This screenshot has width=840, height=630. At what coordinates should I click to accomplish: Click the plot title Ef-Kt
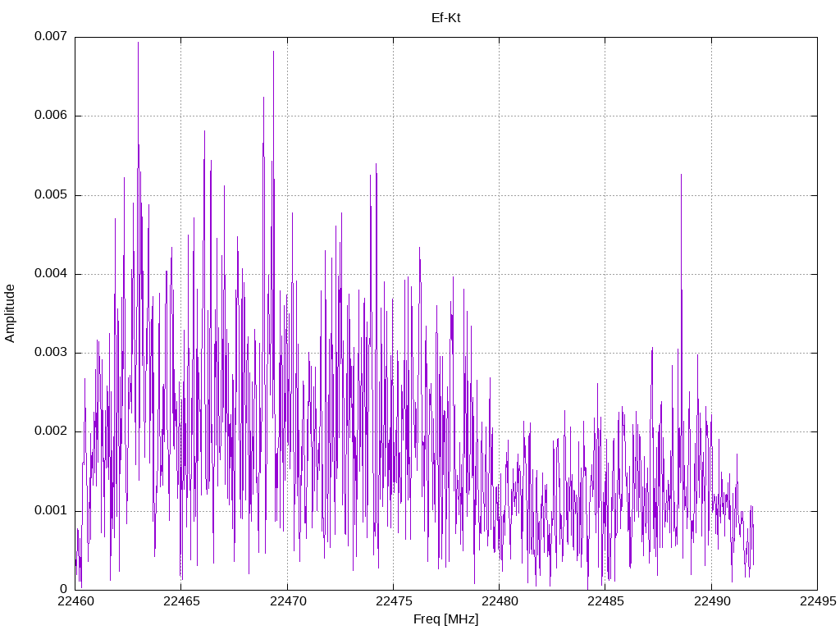click(445, 18)
